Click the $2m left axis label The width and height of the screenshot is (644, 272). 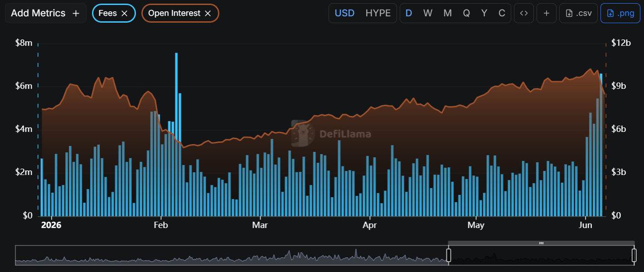24,172
